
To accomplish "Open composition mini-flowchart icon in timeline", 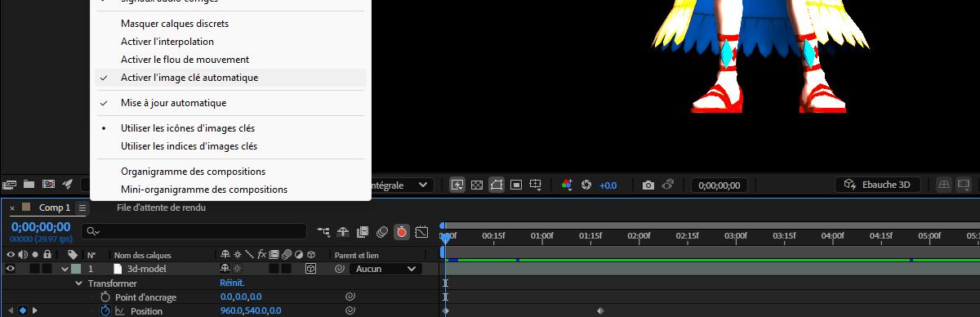I will pos(324,232).
